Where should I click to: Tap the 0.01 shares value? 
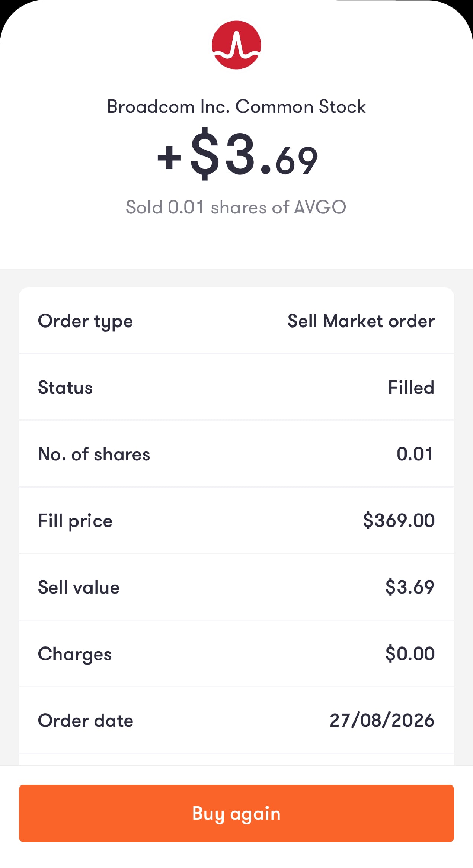[x=415, y=454]
